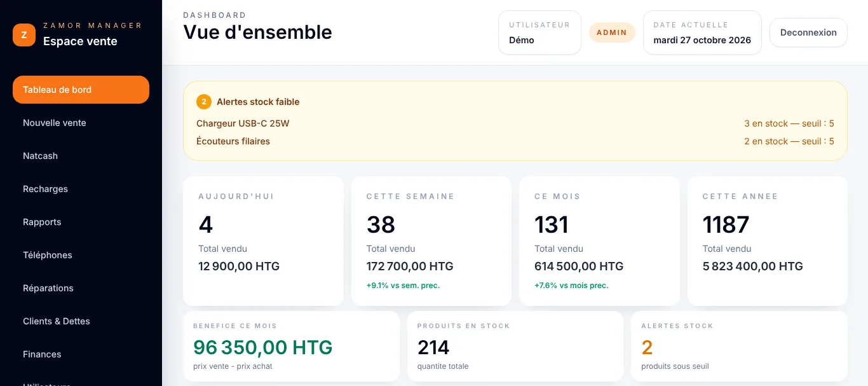Viewport: 868px width, 386px height.
Task: Click 172 700,00 HTG amount
Action: pyautogui.click(x=410, y=266)
